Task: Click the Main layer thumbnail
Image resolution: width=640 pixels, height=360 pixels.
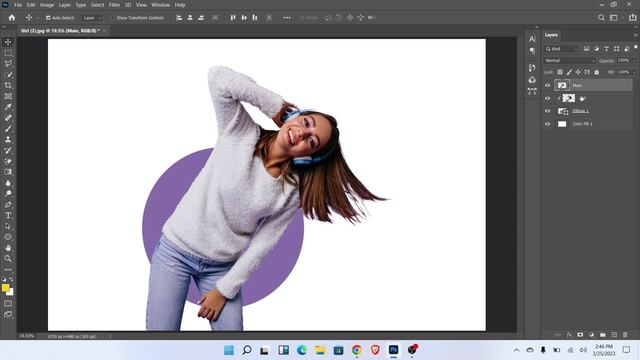Action: tap(562, 85)
